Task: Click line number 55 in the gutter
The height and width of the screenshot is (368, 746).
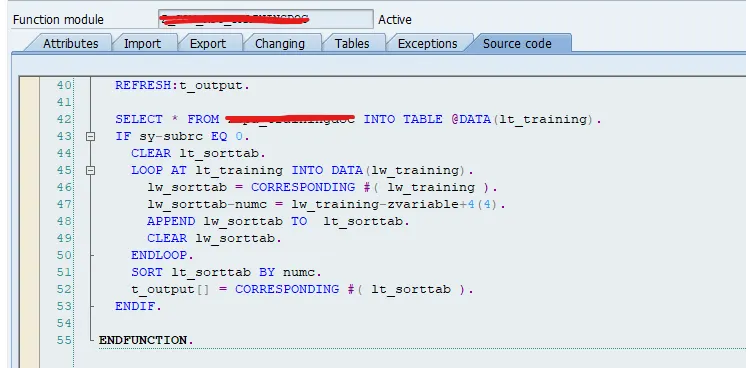Action: (64, 340)
